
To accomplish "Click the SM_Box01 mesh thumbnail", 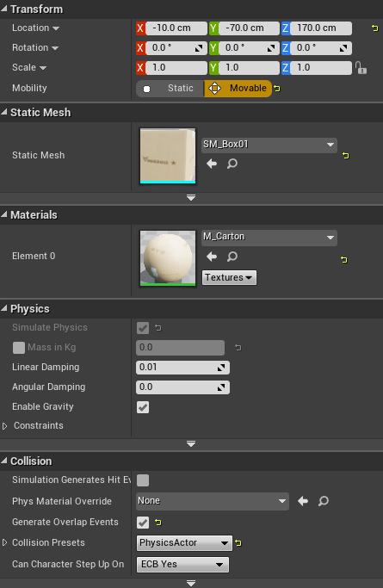I will click(x=168, y=156).
